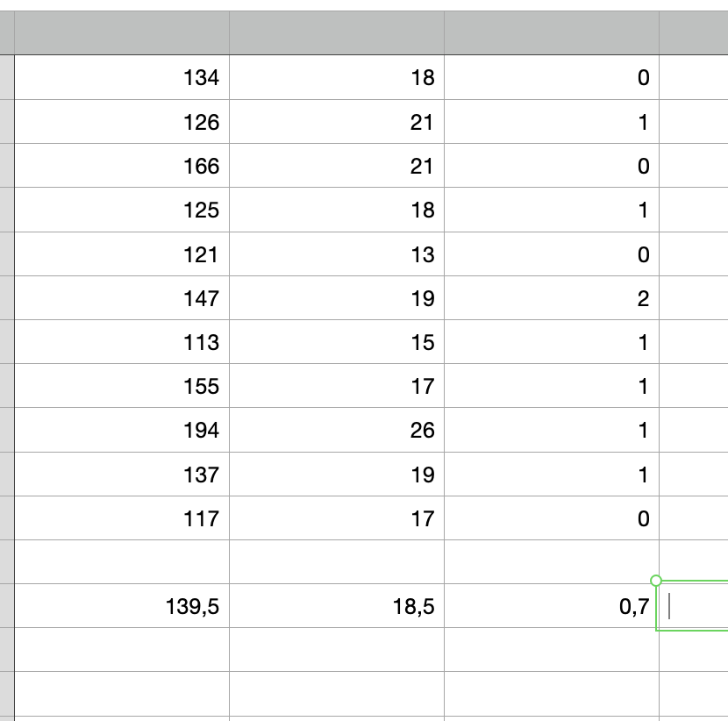Select the cell with value 113
728x721 pixels.
pos(122,342)
